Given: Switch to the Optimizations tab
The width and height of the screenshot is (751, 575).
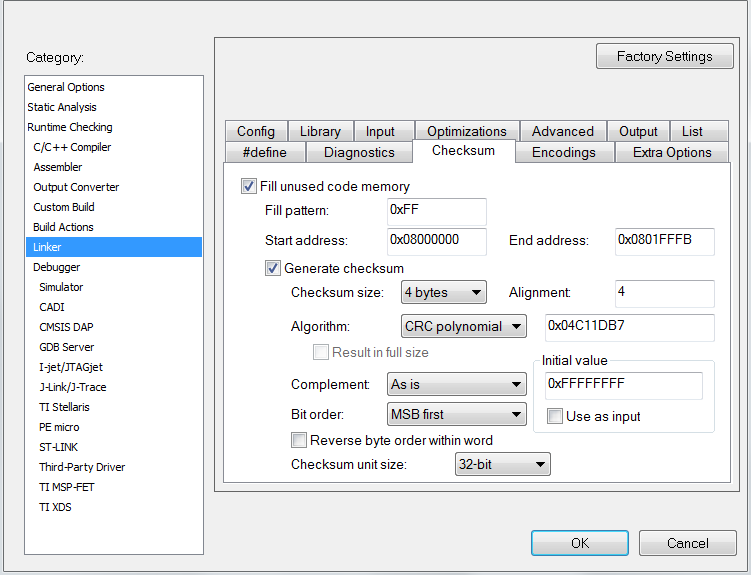Looking at the screenshot, I should 467,131.
